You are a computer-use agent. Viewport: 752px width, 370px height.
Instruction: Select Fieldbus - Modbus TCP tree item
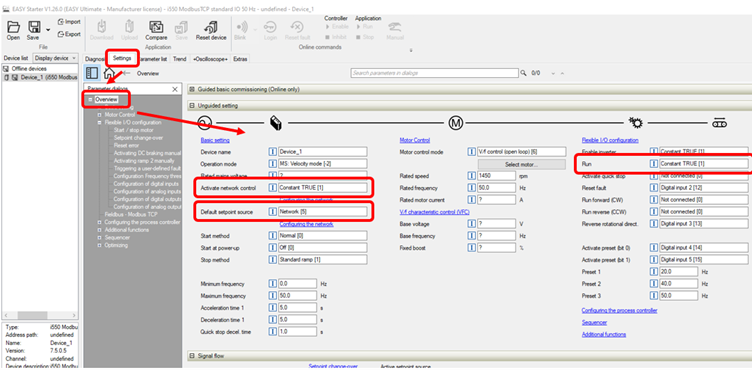(x=131, y=215)
